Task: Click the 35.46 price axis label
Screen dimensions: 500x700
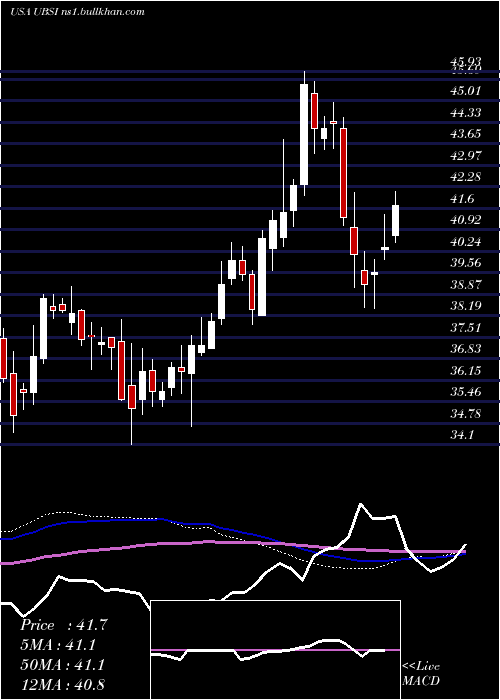Action: pos(466,392)
